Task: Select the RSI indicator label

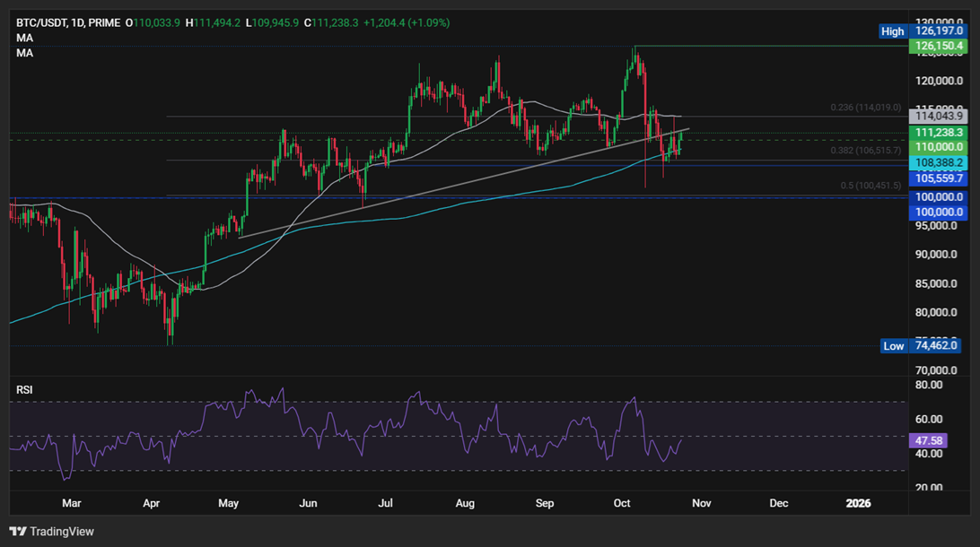Action: pyautogui.click(x=24, y=389)
